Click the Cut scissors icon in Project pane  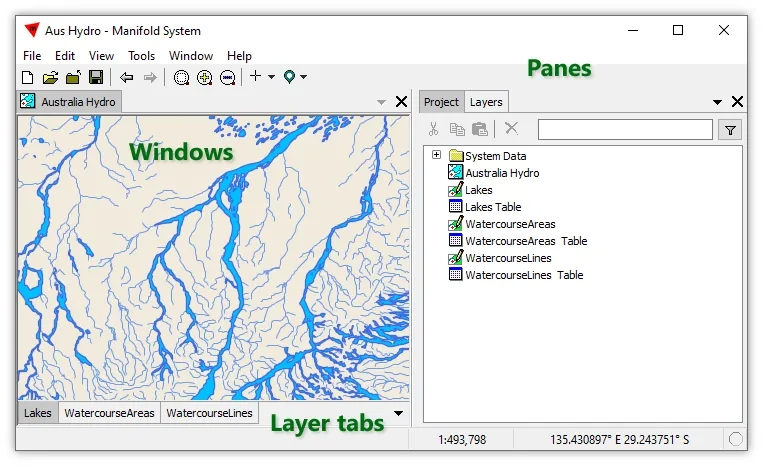coord(433,129)
